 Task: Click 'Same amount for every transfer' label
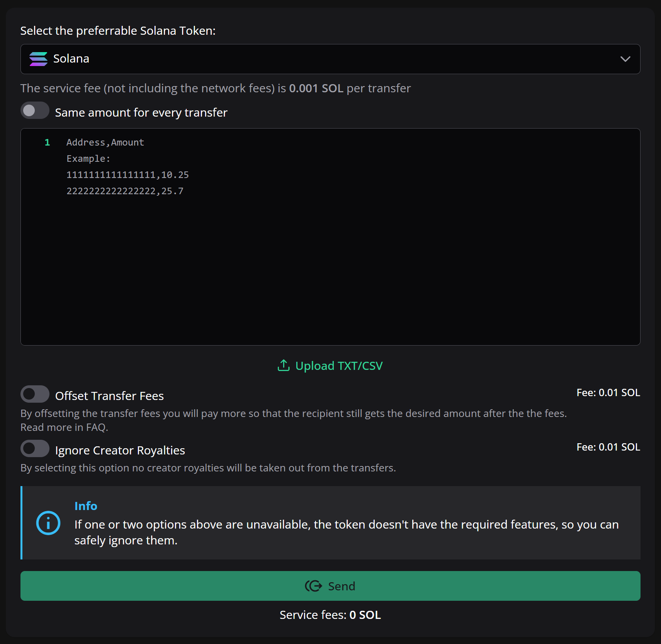pos(141,113)
